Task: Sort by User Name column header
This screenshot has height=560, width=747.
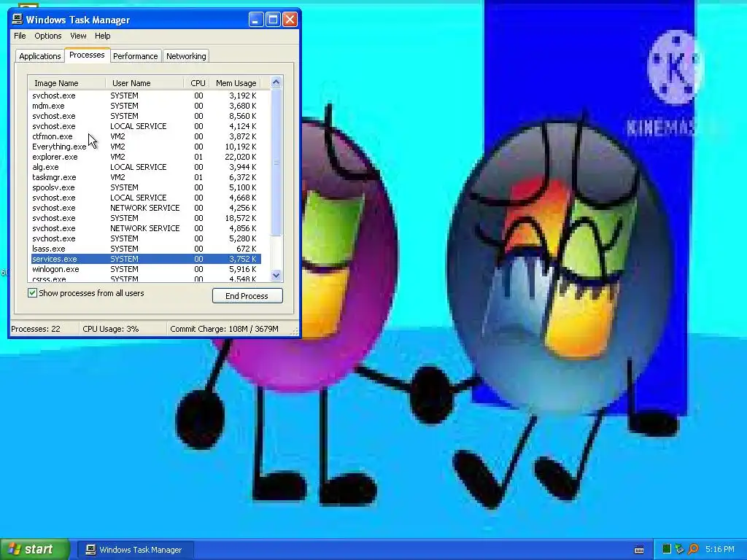Action: pos(144,83)
